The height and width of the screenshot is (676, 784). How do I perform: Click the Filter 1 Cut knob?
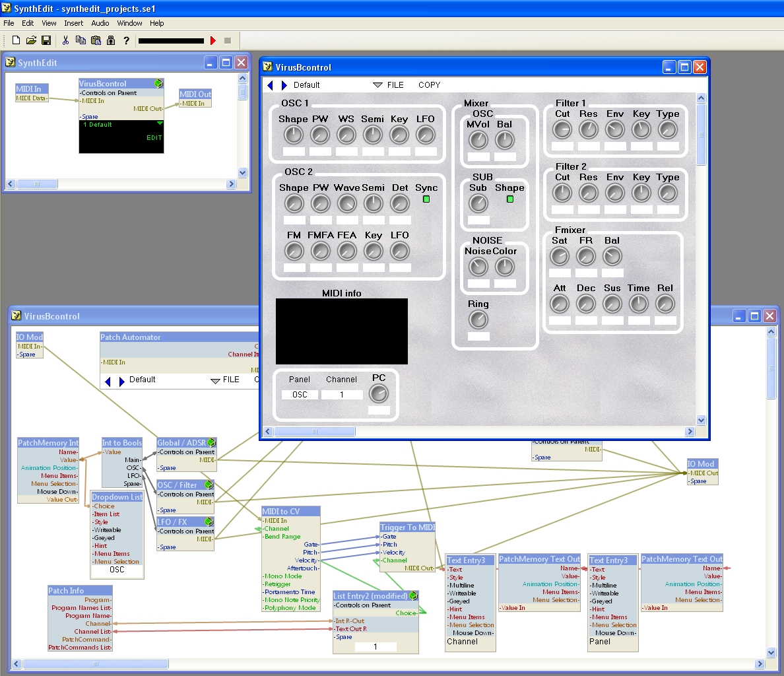click(562, 130)
